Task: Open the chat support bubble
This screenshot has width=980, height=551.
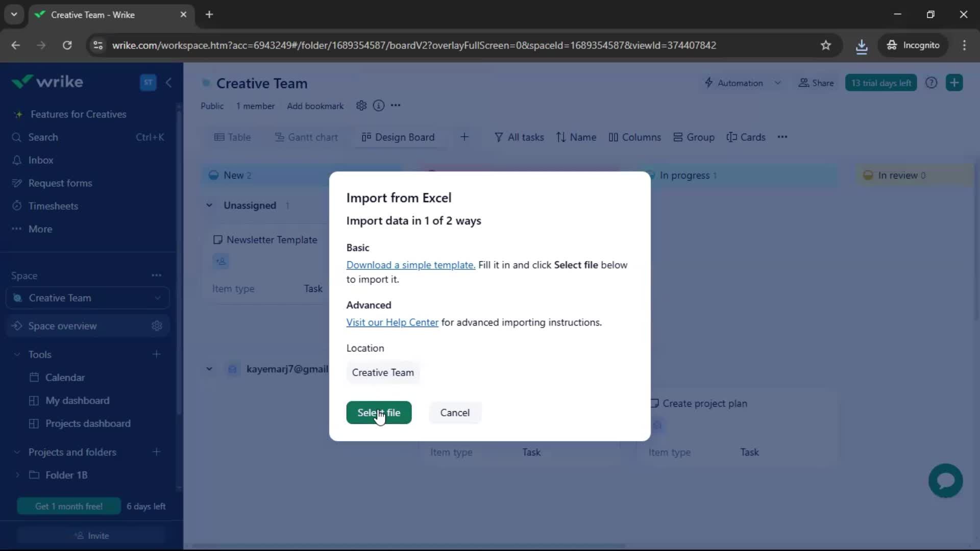Action: pyautogui.click(x=946, y=481)
